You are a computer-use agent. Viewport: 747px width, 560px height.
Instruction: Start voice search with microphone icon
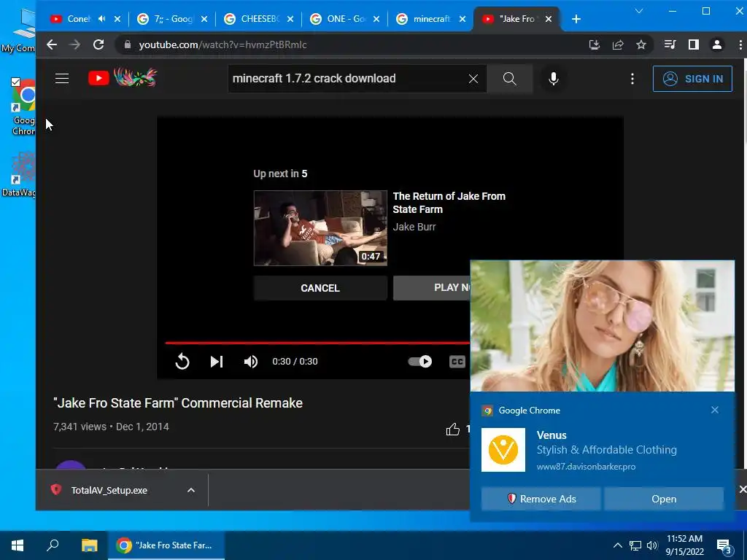[553, 79]
